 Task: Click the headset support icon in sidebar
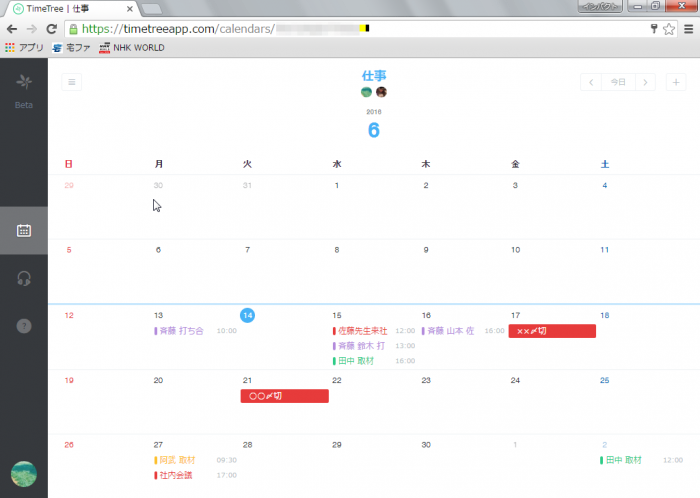click(x=24, y=278)
